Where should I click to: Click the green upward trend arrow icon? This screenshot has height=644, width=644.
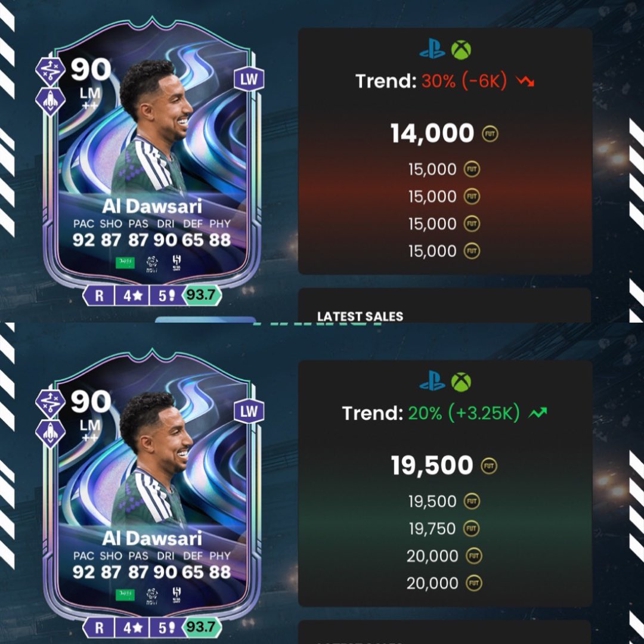(537, 413)
